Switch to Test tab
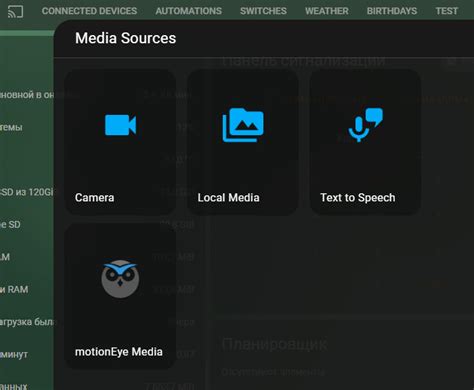This screenshot has width=474, height=390. click(446, 11)
